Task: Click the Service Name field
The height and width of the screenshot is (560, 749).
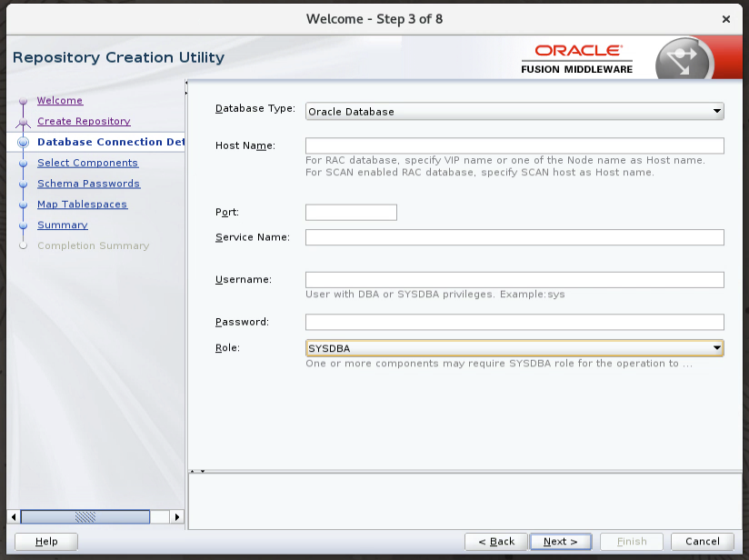Action: tap(514, 237)
